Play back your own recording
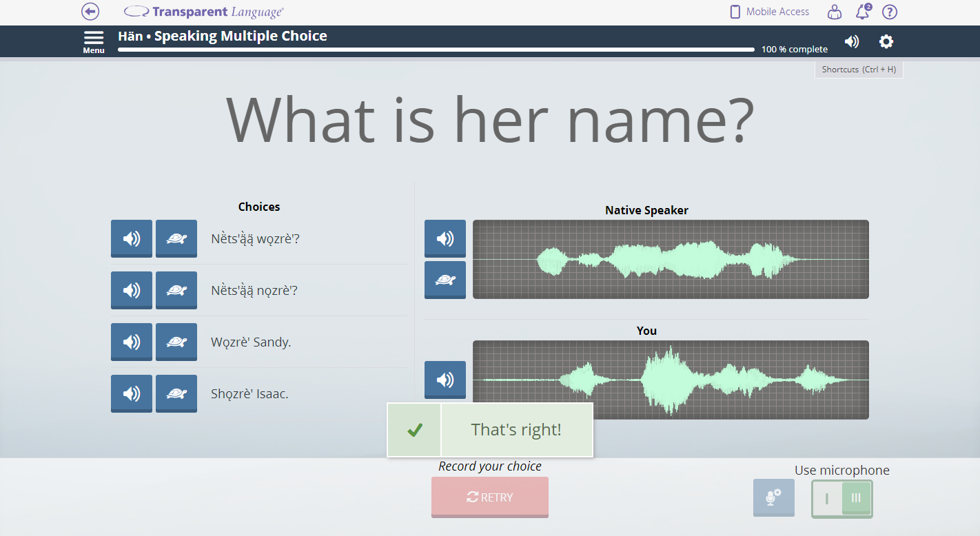This screenshot has width=980, height=536. (x=445, y=380)
